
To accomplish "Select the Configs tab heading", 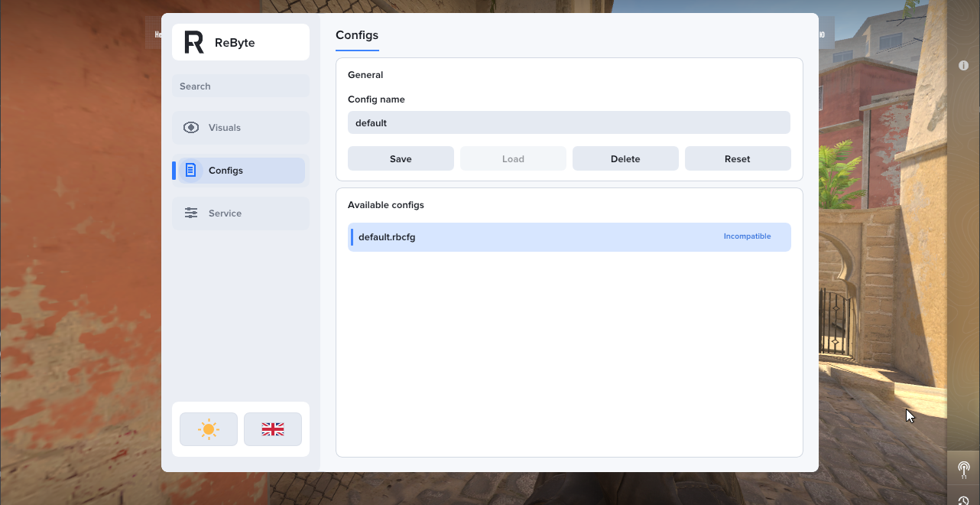I will (x=357, y=35).
